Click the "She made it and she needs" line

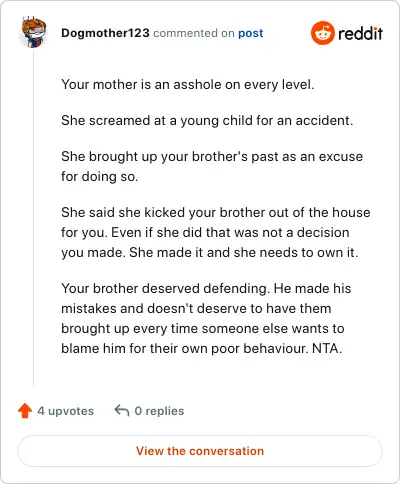[x=244, y=252]
